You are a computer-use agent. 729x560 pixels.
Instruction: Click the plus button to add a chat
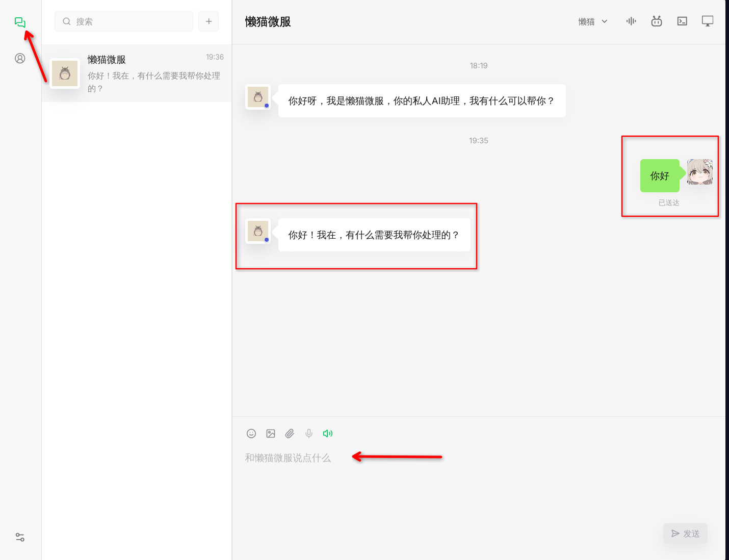coord(209,21)
